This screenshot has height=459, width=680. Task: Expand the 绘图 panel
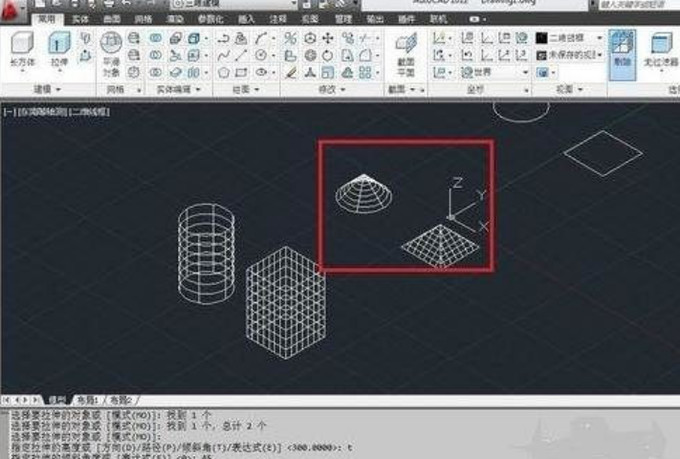243,90
